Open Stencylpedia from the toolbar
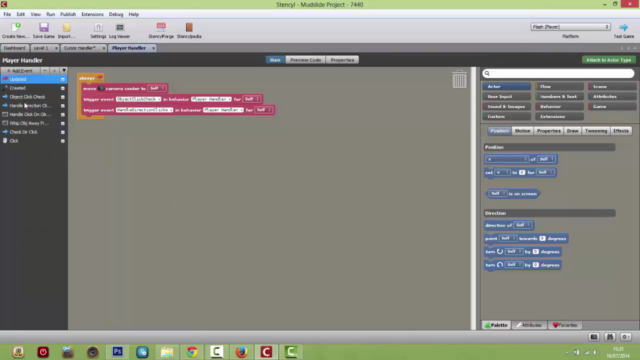This screenshot has height=360, width=640. click(189, 27)
